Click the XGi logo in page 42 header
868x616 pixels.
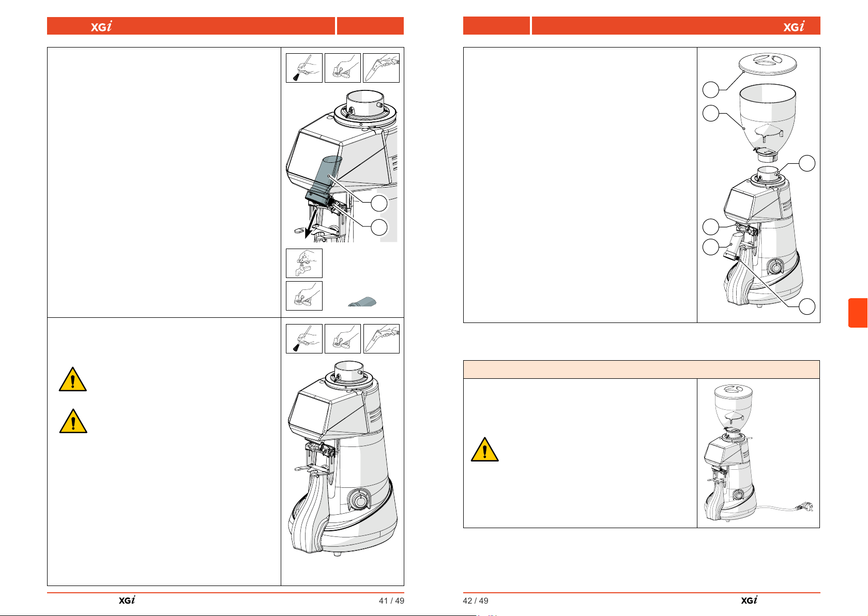(794, 26)
